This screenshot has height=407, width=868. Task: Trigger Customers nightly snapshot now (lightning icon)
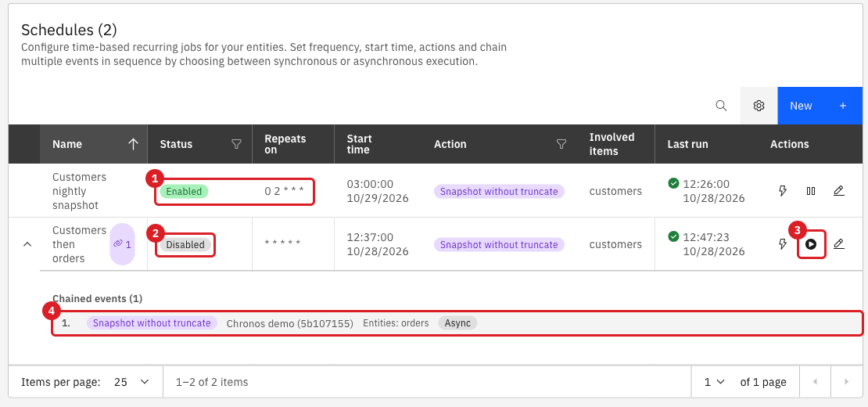[x=783, y=191]
